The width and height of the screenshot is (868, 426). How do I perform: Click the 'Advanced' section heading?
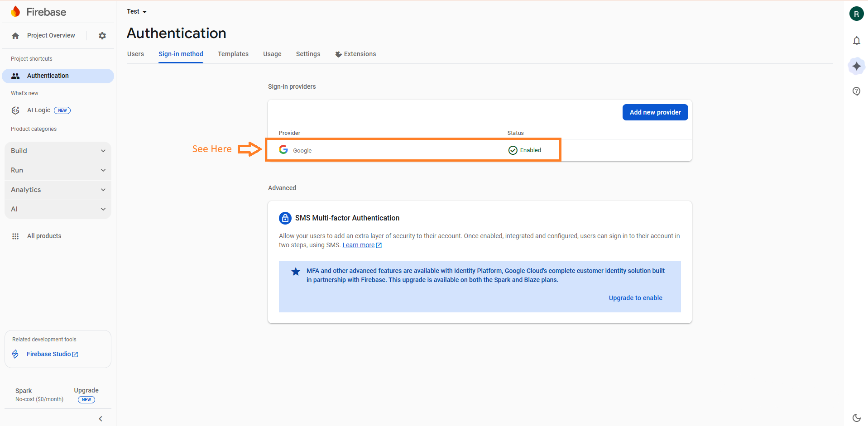tap(282, 188)
